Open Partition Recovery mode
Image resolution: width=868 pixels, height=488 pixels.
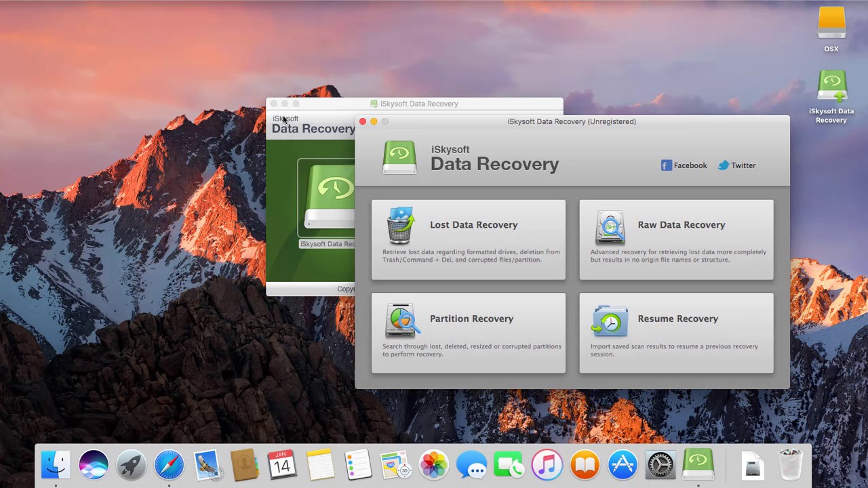coord(468,333)
